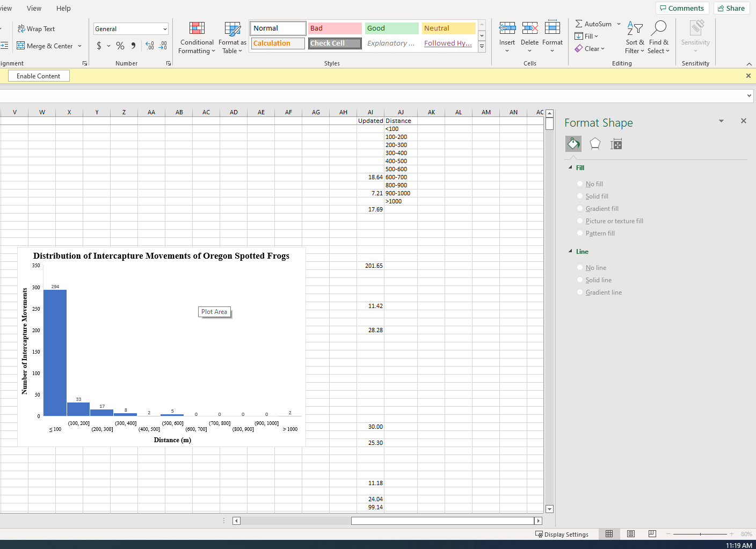Select Fill & Line tab icon
The width and height of the screenshot is (756, 549).
coord(573,144)
